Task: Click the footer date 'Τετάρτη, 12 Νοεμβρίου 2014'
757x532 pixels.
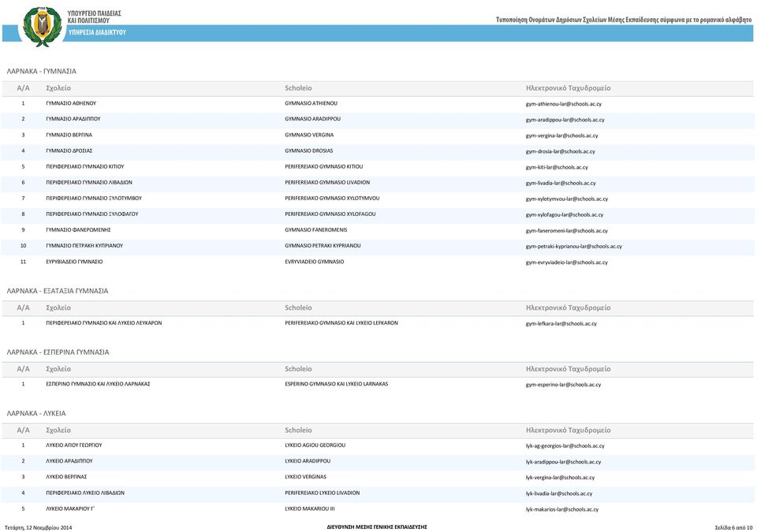Action: click(38, 527)
